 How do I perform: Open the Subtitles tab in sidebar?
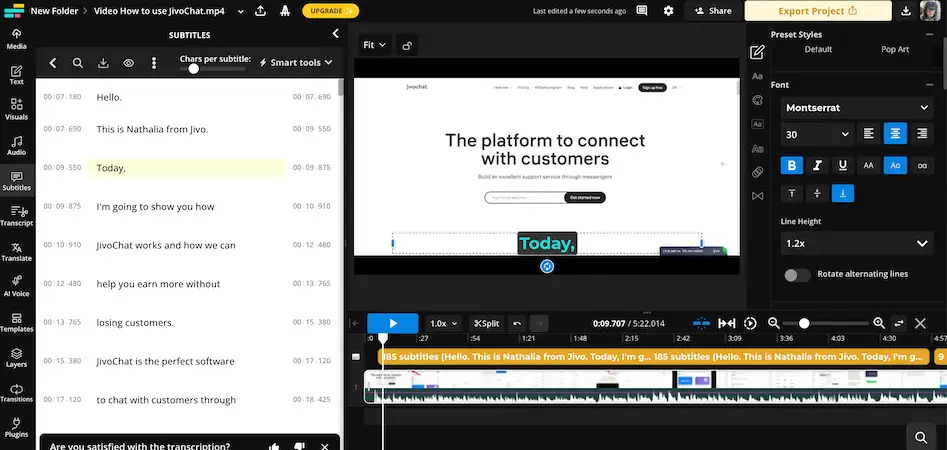[x=16, y=181]
